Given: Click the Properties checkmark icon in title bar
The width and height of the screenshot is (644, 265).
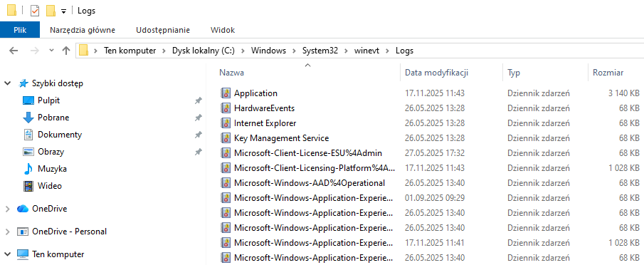Looking at the screenshot, I should click(35, 11).
